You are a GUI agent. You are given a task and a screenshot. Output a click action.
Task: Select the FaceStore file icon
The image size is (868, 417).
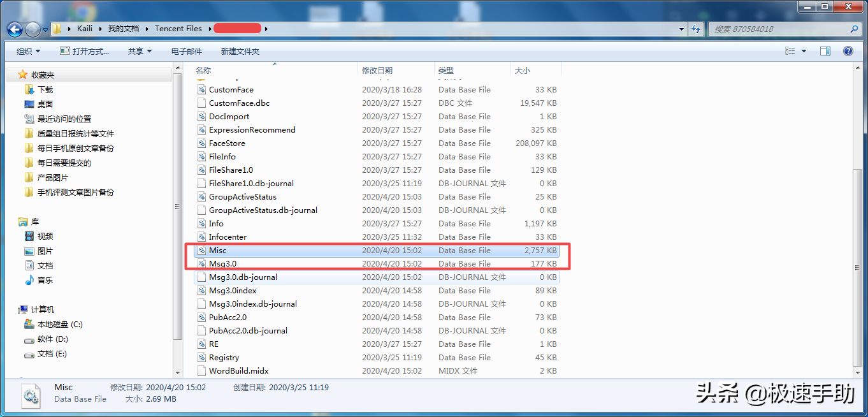(201, 143)
